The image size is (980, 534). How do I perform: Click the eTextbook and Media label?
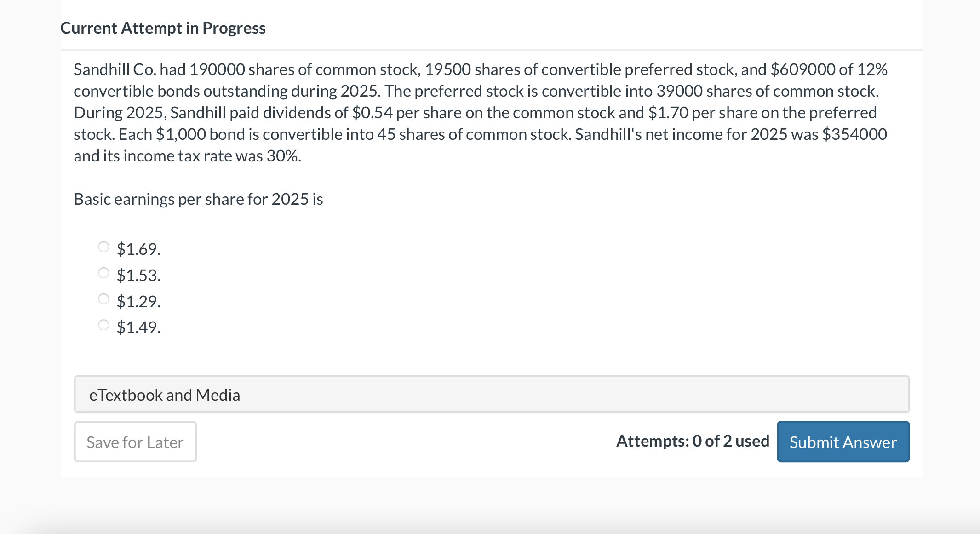[x=164, y=394]
